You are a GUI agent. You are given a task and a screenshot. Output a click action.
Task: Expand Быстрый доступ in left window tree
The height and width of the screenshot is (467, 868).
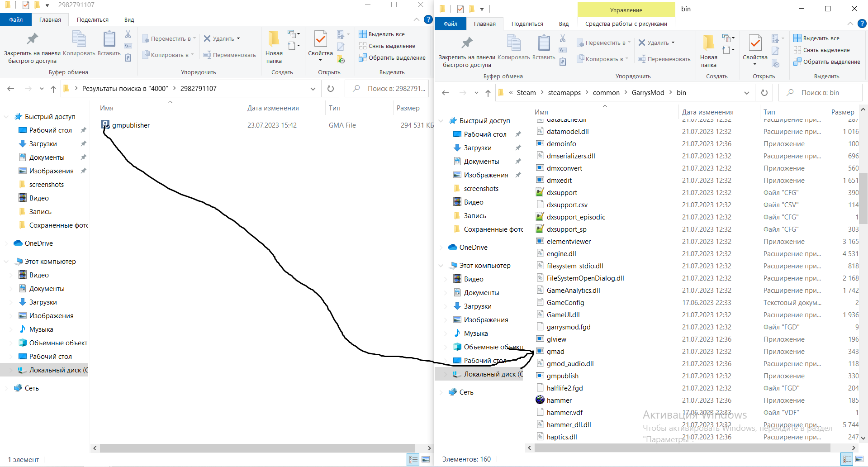coord(6,117)
